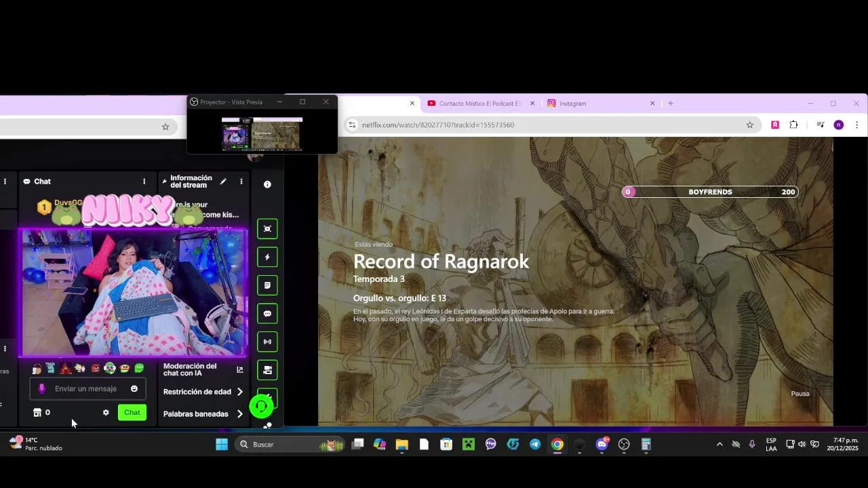
Task: Switch to Contacto Místico El Podcast tab
Action: tap(479, 104)
